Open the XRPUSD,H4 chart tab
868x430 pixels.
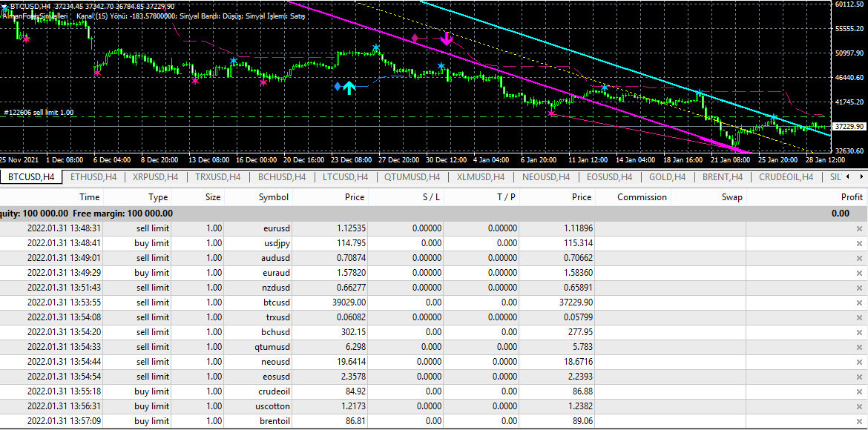point(156,177)
